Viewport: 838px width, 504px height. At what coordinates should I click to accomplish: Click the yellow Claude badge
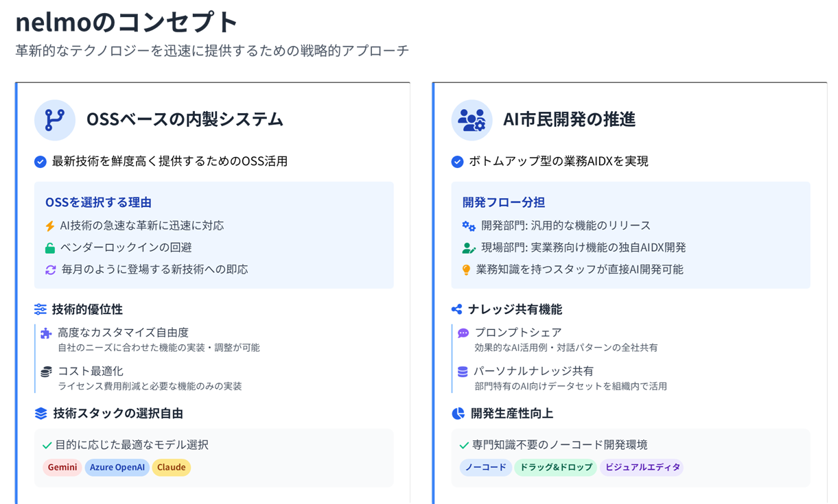click(x=172, y=468)
